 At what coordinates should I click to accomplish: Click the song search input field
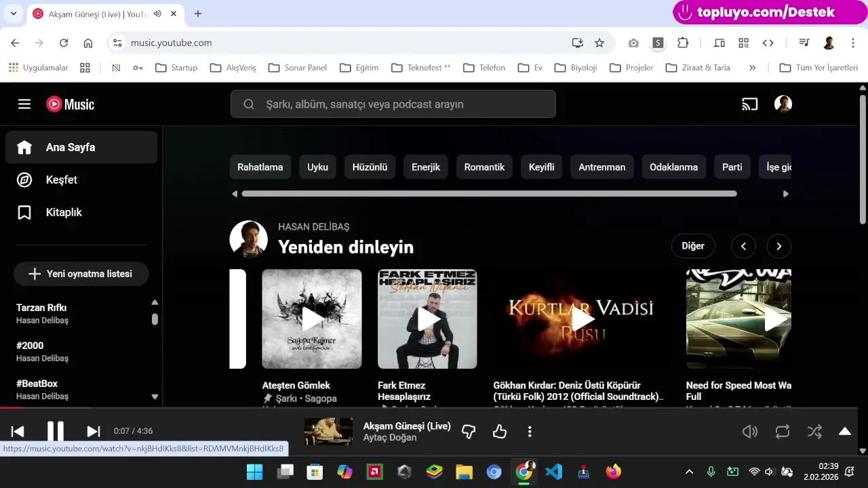pos(393,104)
